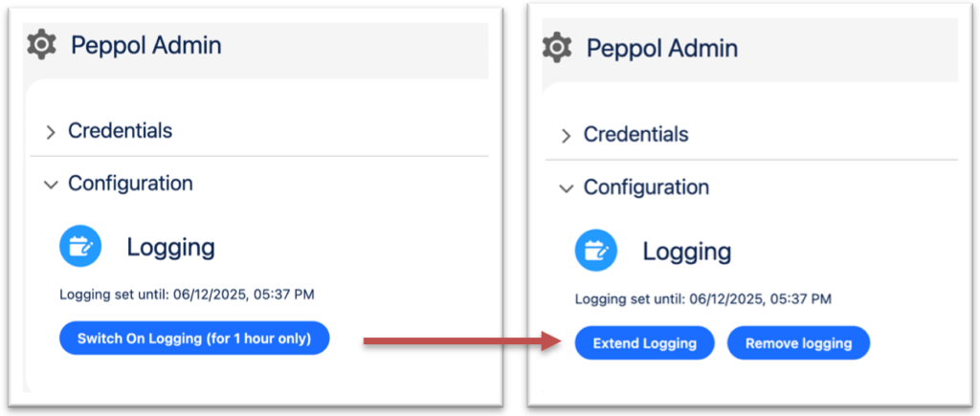The width and height of the screenshot is (980, 416).
Task: Click the blue Logging icon above Extend Logging
Action: coord(595,252)
